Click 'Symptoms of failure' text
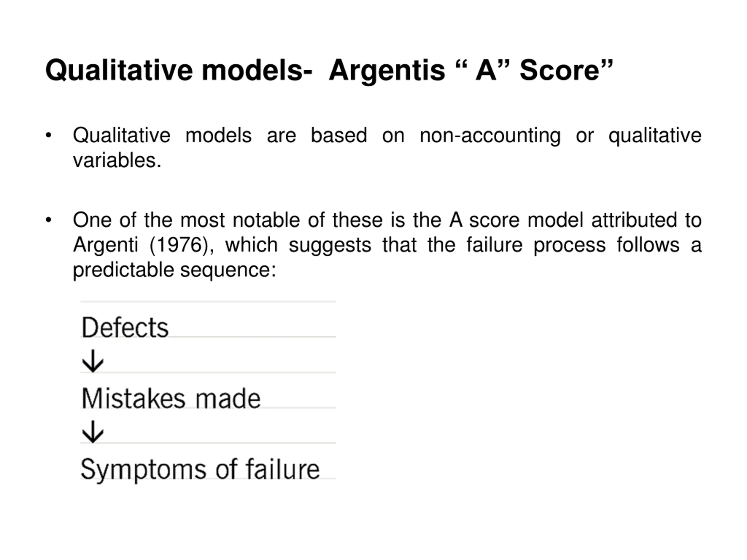Image resolution: width=747 pixels, height=560 pixels. tap(200, 470)
